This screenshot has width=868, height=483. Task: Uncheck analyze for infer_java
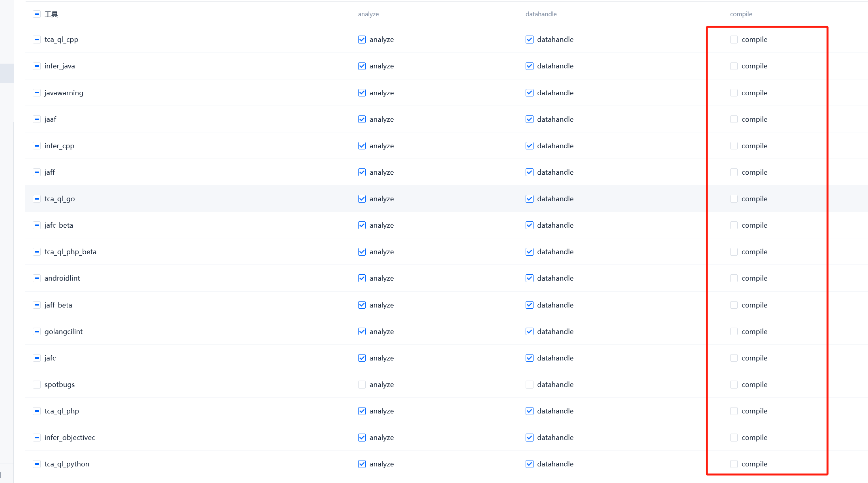click(362, 66)
